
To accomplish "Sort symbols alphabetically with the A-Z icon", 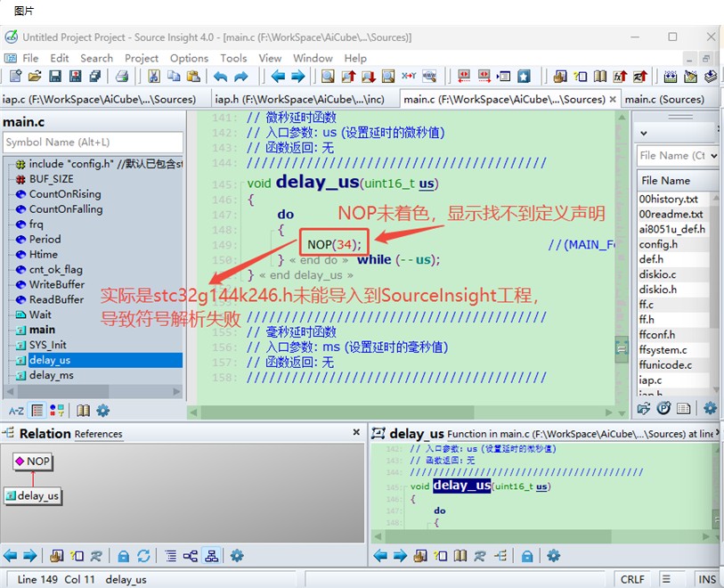I will pos(16,411).
